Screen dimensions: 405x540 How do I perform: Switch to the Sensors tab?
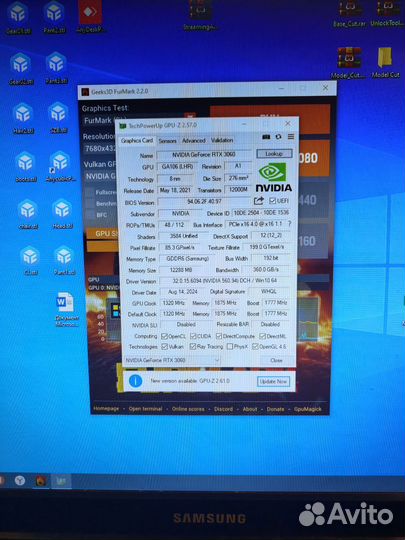pos(167,141)
